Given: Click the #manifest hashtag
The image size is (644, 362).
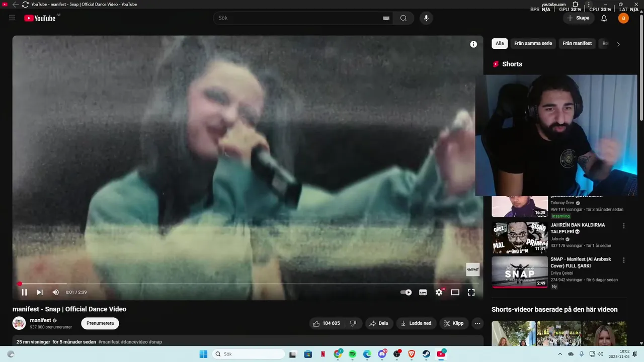Looking at the screenshot, I should point(109,342).
